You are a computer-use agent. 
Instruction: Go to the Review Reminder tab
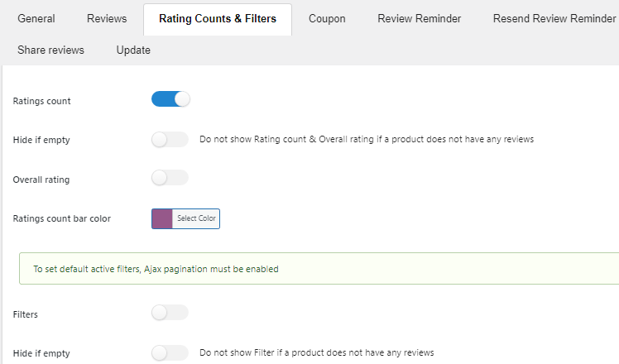pos(420,18)
